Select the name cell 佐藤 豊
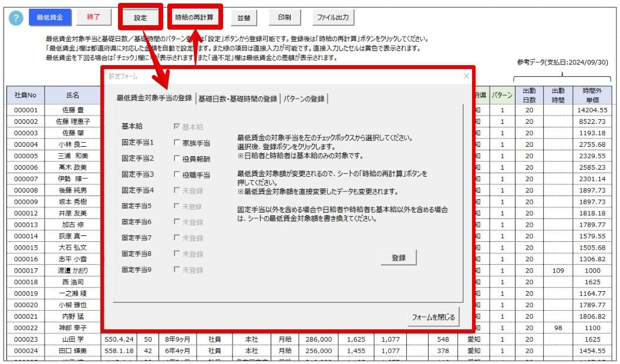Viewport: 620px width, 364px height. pyautogui.click(x=73, y=110)
